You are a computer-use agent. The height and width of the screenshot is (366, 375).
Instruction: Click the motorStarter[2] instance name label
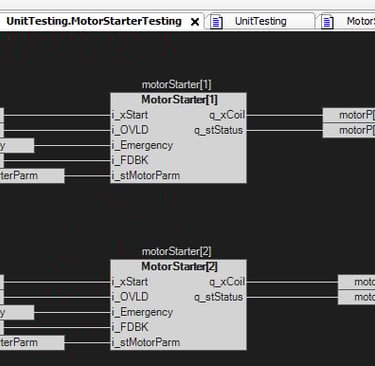click(177, 251)
